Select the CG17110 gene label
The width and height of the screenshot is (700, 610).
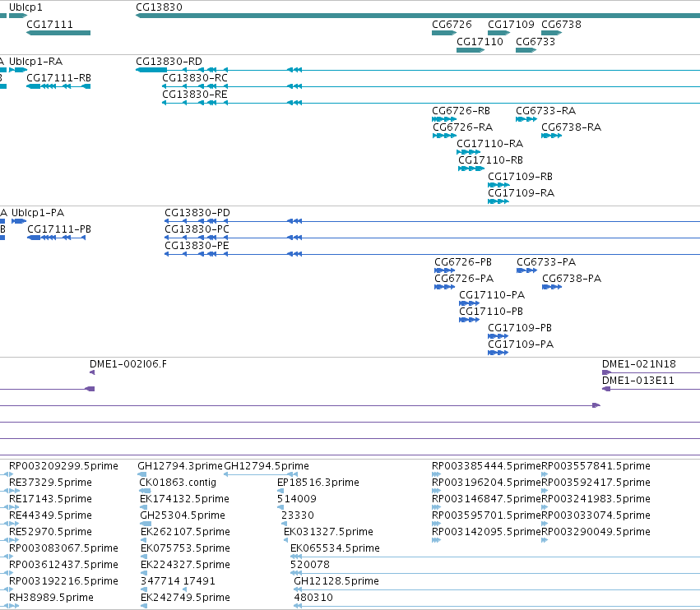click(480, 41)
